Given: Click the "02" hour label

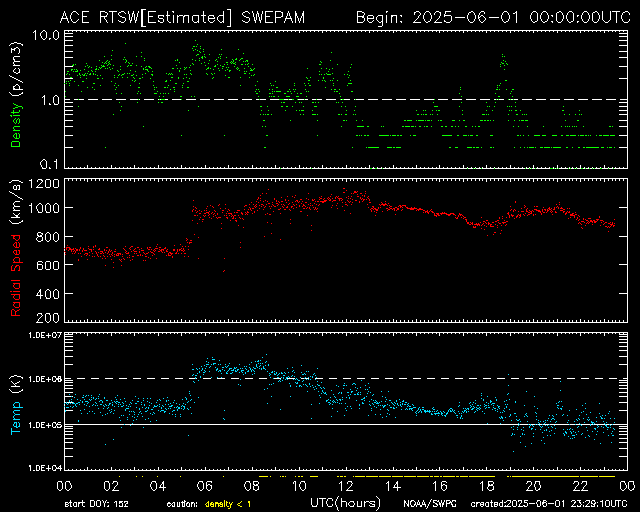Looking at the screenshot, I should click(111, 486).
